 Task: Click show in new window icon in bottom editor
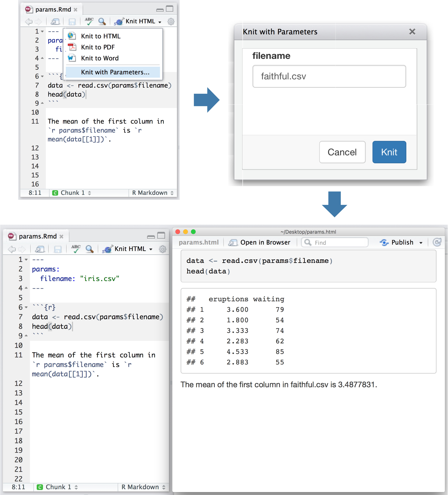(40, 249)
